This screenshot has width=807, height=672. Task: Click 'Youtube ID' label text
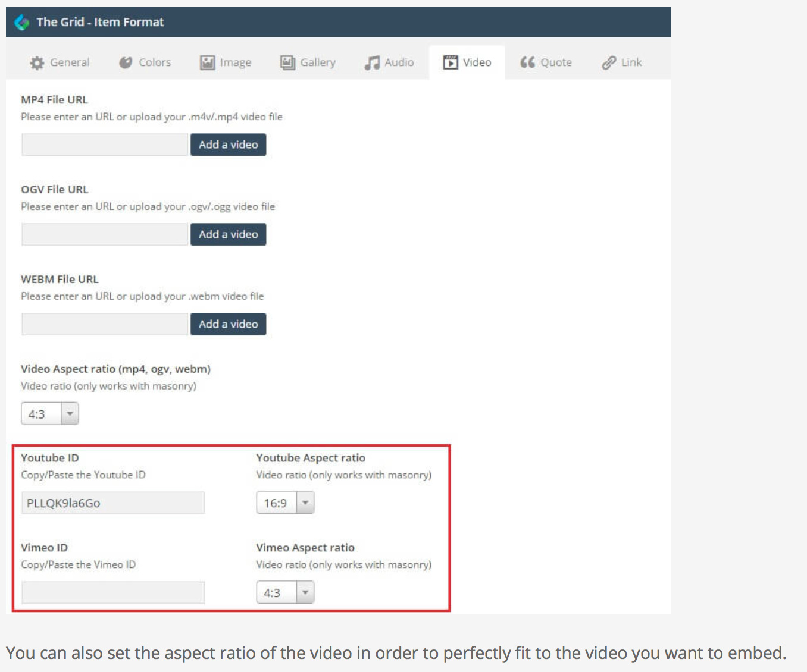[x=50, y=458]
